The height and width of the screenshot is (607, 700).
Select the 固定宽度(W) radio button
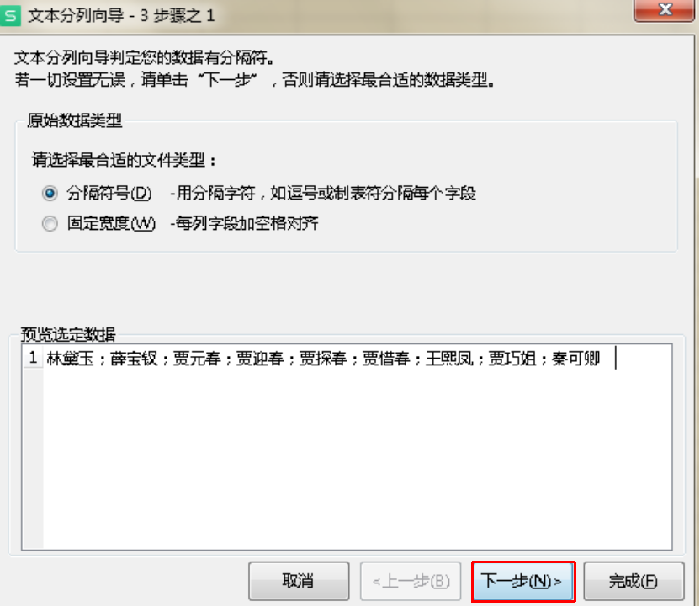(x=50, y=223)
